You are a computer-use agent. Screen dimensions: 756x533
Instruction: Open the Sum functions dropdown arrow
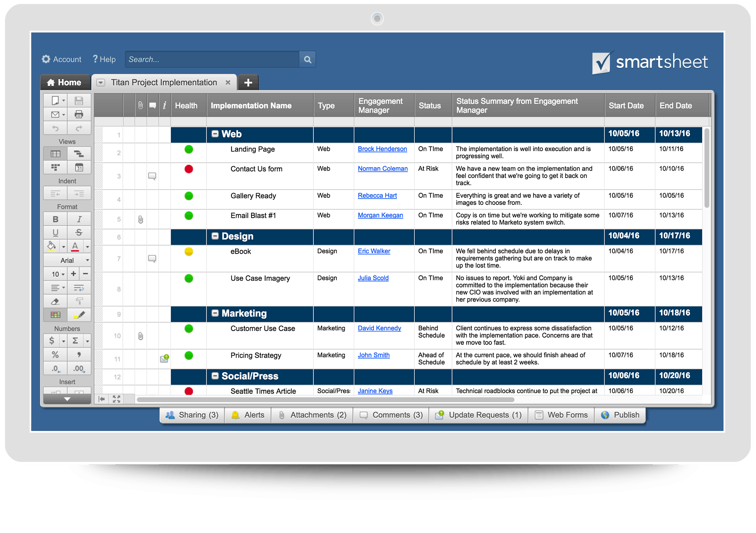(x=87, y=341)
